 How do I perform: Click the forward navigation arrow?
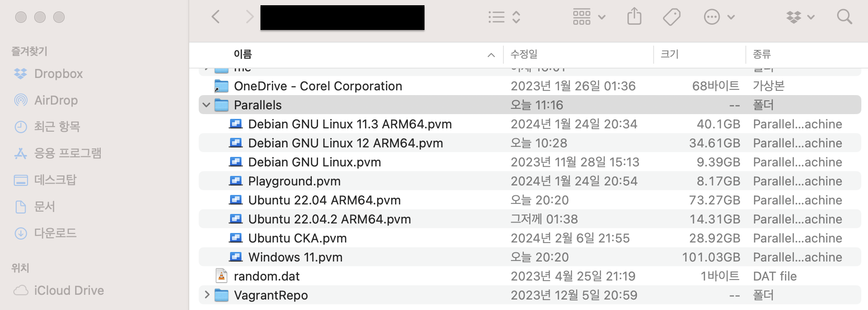point(250,17)
